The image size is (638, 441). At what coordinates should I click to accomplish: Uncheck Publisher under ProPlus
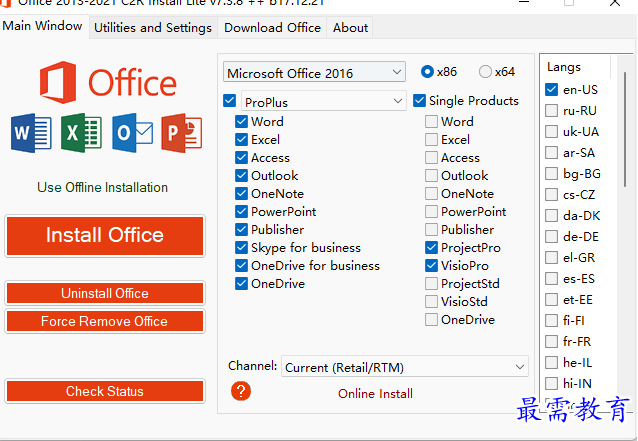pyautogui.click(x=241, y=229)
